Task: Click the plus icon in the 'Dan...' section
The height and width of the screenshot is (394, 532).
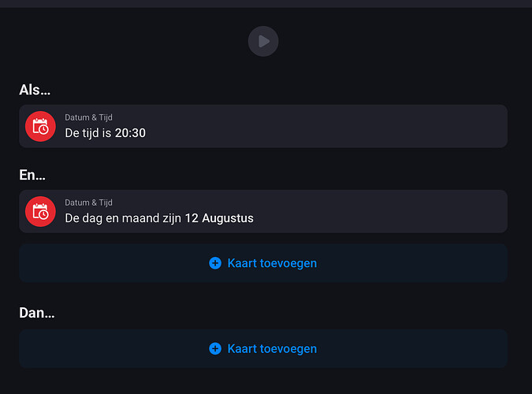Action: coord(215,348)
